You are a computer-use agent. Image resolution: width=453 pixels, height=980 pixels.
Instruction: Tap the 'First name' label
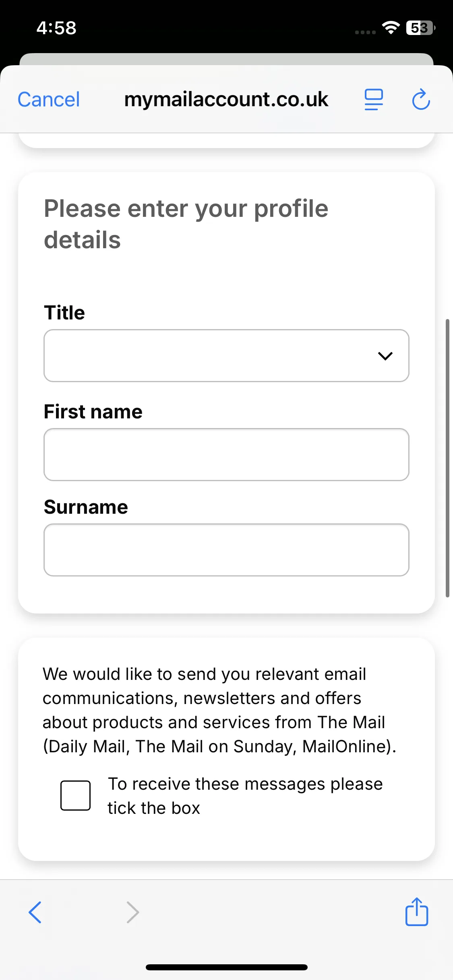click(93, 412)
